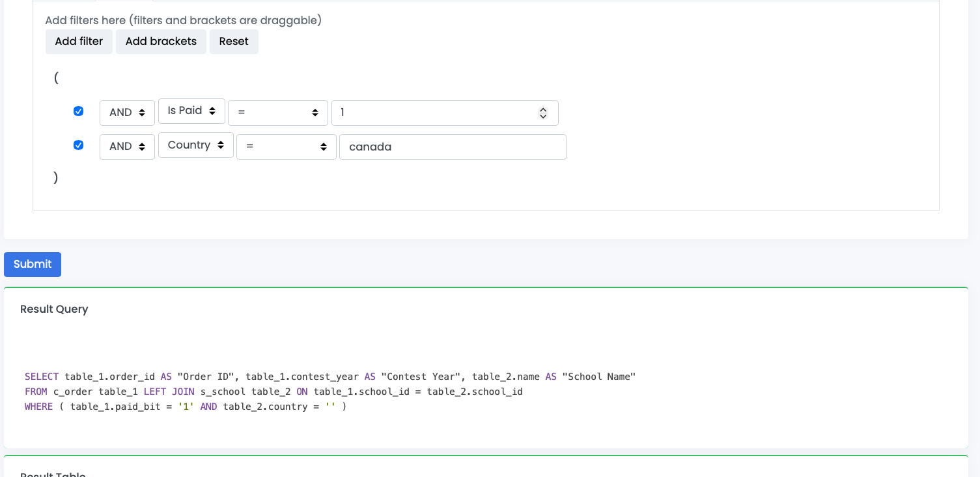The image size is (980, 477).
Task: Select the closing bracket of filter group
Action: coord(56,177)
